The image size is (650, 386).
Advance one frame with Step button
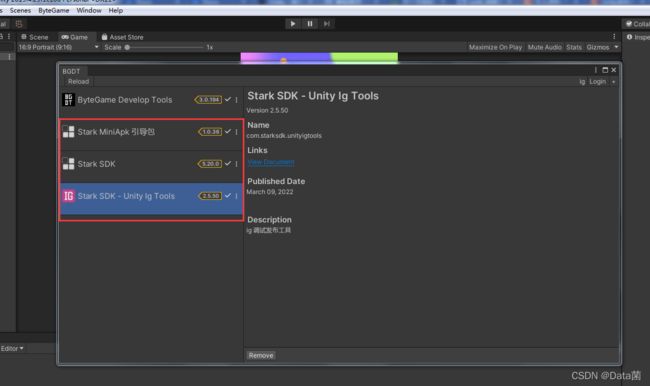327,24
